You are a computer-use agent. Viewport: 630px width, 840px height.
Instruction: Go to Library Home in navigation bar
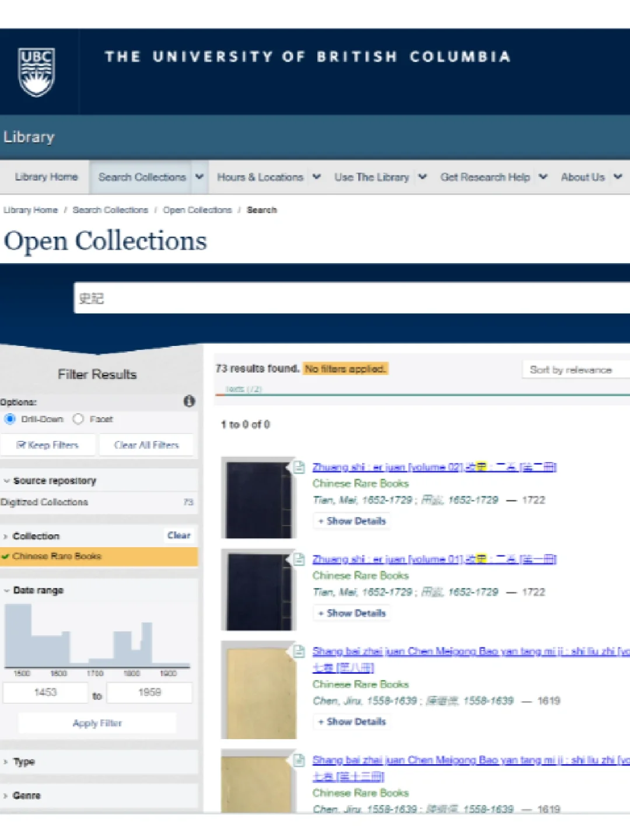46,177
